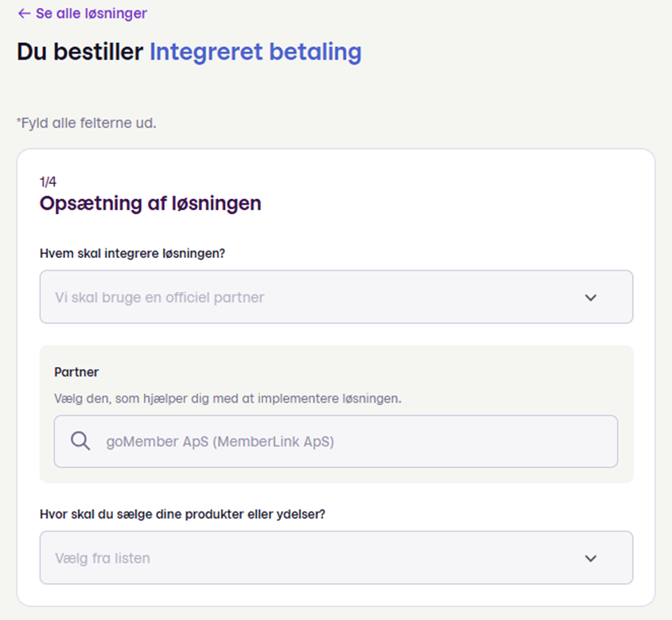
Task: Expand chevron beside 'Vælg fra listen'
Action: [x=591, y=558]
